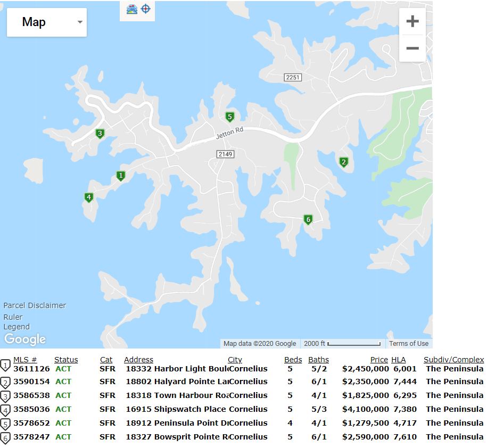Sort listings by City column

click(x=235, y=360)
